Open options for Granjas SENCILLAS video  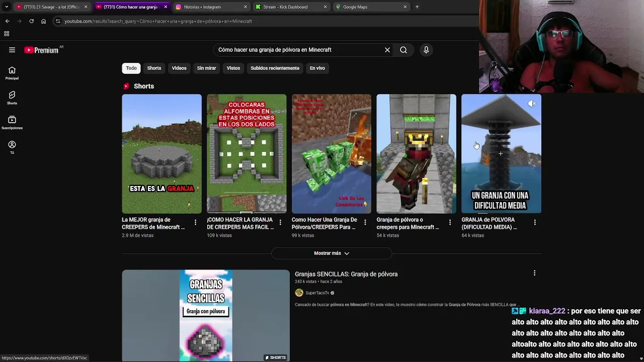(534, 273)
